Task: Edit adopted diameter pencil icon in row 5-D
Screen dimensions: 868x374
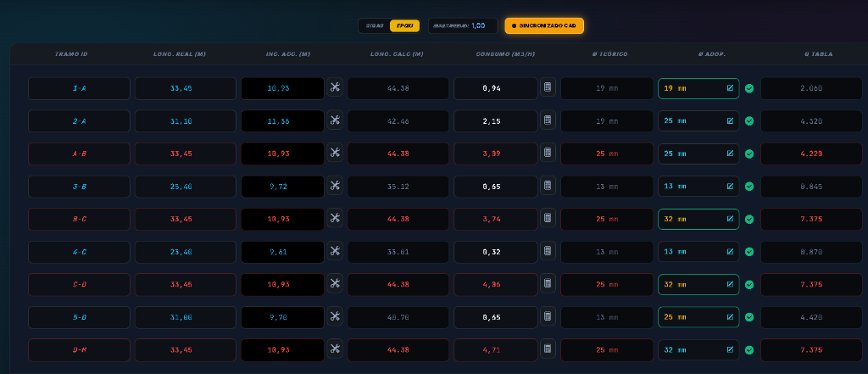Action: (x=730, y=317)
